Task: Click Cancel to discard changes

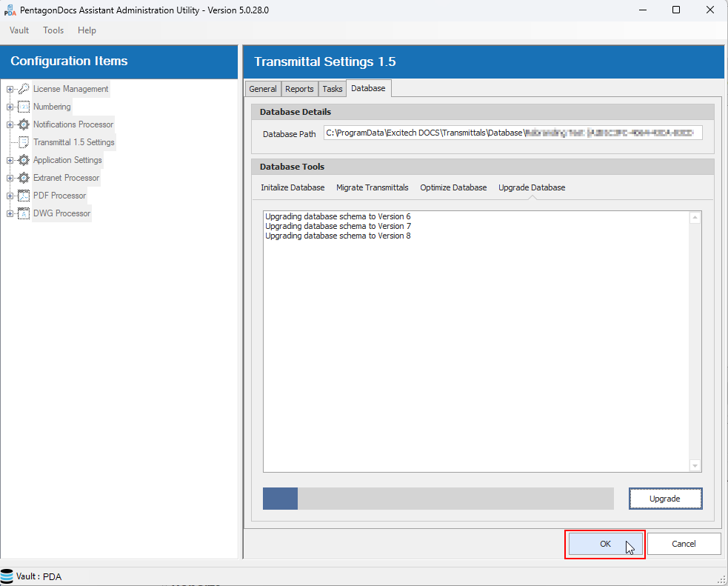Action: (684, 544)
